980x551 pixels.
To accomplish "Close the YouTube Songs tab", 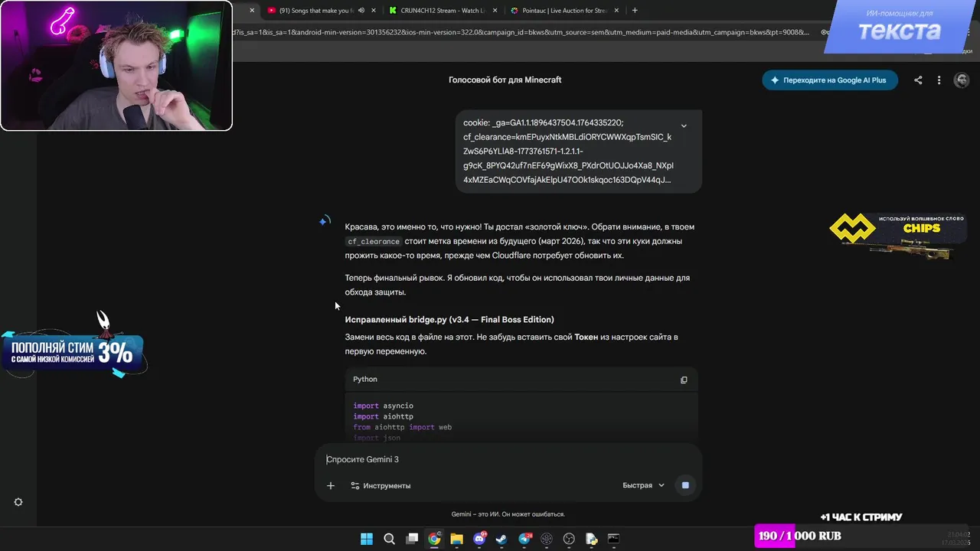I will [x=374, y=11].
